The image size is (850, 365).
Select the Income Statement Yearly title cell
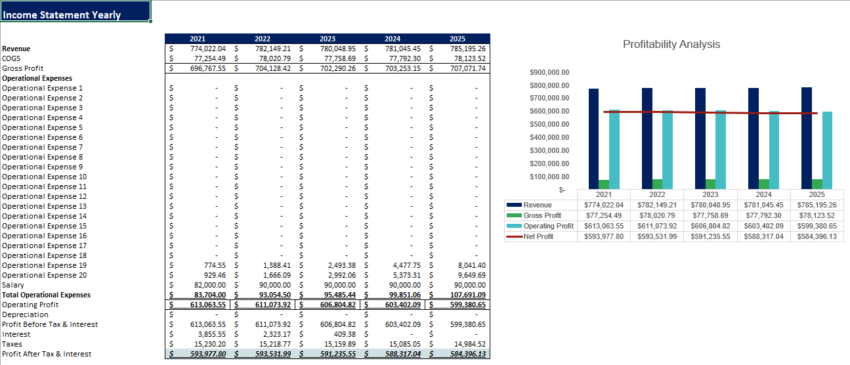pyautogui.click(x=75, y=11)
